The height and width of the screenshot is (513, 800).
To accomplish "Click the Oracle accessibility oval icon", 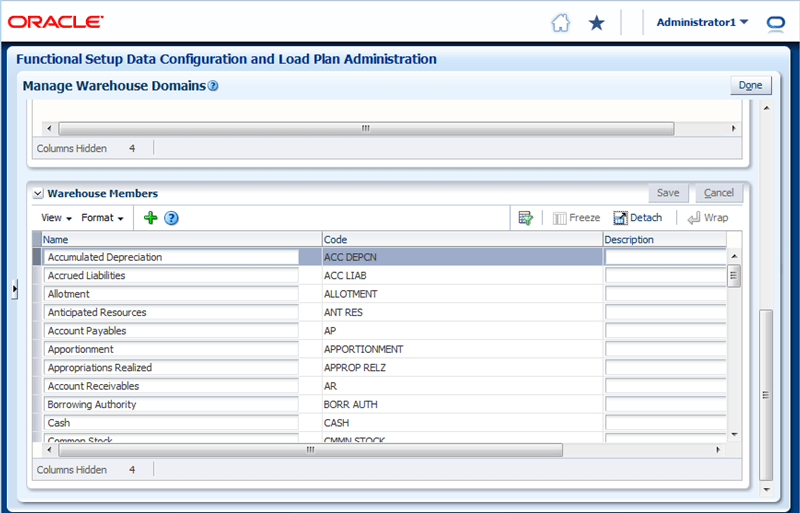I will [x=776, y=23].
